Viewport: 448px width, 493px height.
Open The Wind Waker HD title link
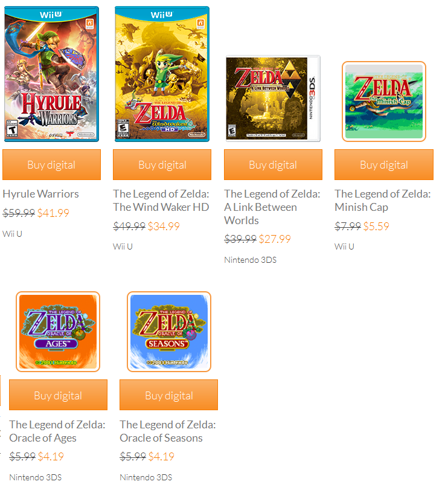click(161, 201)
